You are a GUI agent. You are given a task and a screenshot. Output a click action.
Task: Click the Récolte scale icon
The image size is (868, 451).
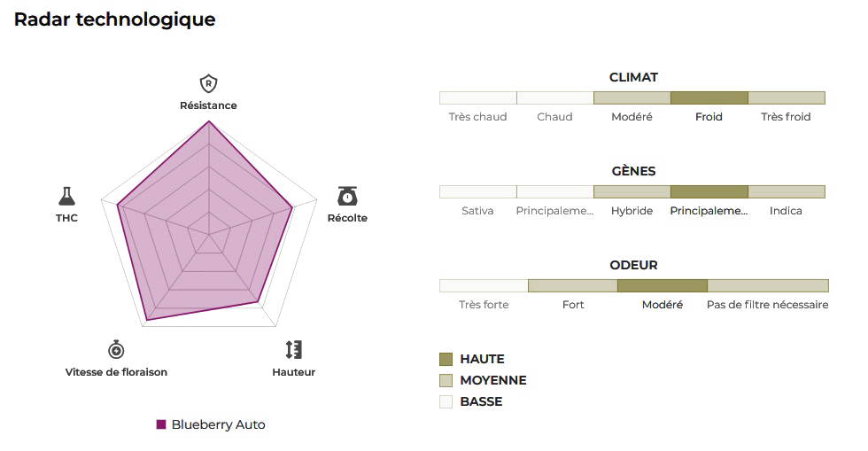[347, 196]
